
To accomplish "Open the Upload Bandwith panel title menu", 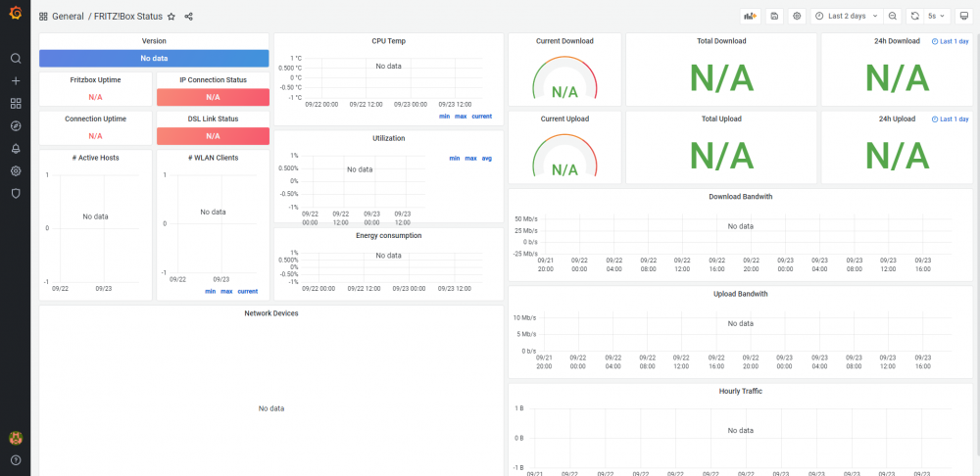I will 740,294.
